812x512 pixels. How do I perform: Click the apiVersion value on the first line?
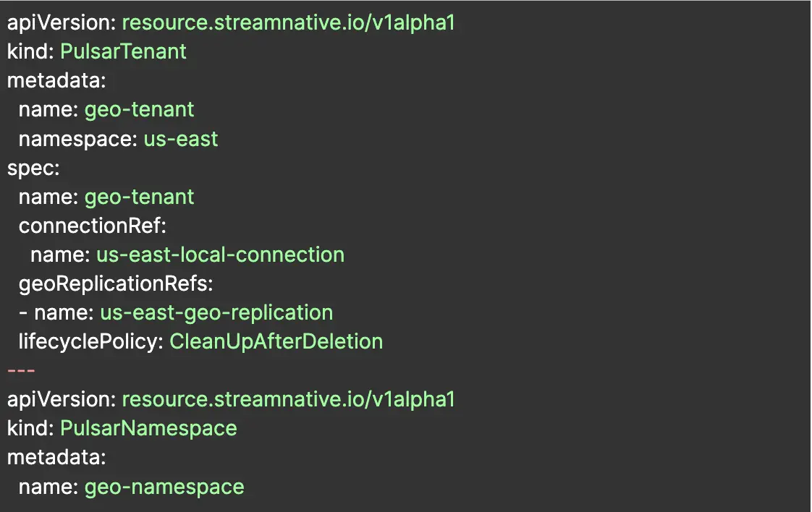(288, 22)
